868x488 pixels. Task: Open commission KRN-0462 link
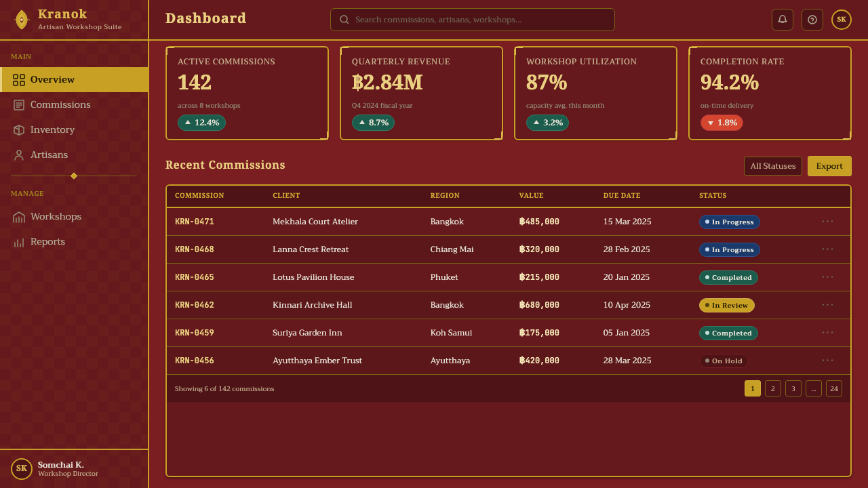[x=195, y=305]
